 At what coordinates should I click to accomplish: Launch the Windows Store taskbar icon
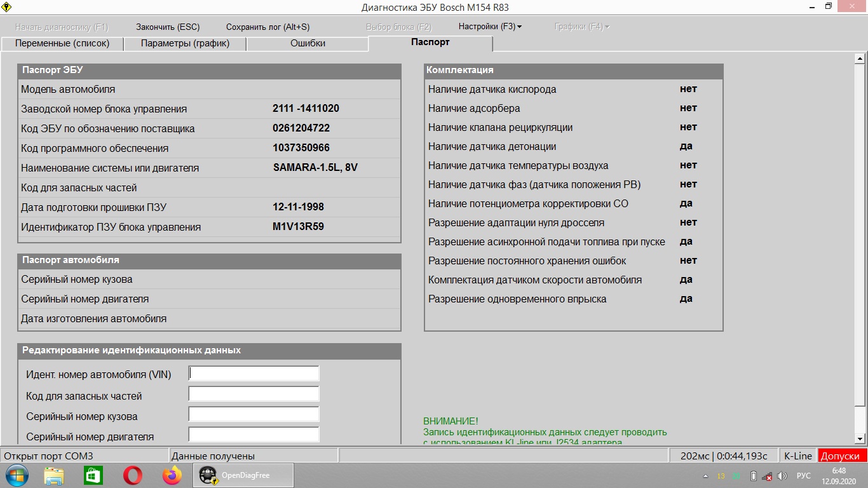coord(93,475)
